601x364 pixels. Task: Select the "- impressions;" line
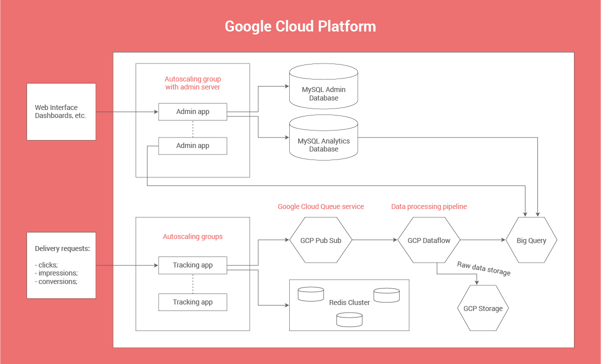(56, 273)
